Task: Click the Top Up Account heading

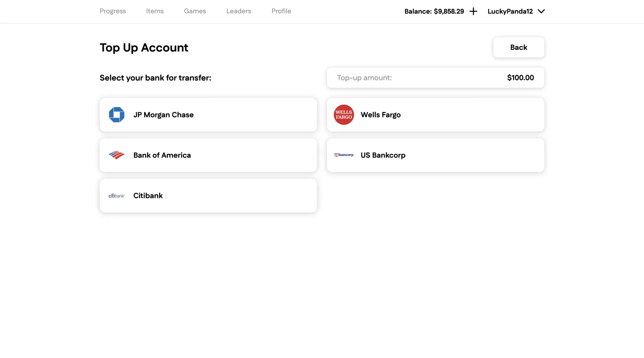Action: (144, 48)
